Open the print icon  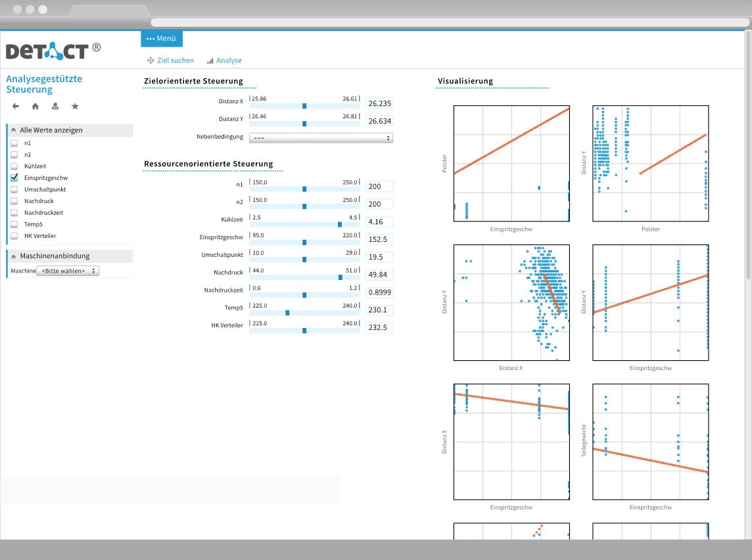coord(56,106)
